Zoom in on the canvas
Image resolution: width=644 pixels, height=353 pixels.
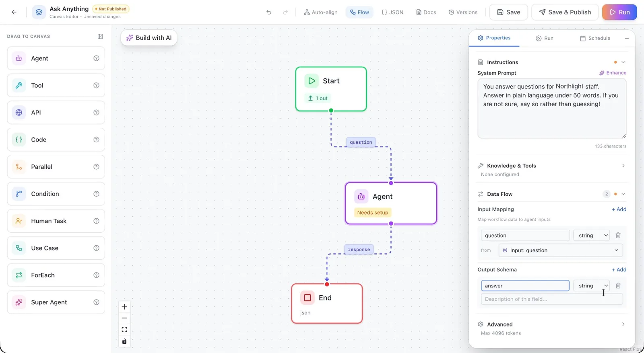coord(124,307)
